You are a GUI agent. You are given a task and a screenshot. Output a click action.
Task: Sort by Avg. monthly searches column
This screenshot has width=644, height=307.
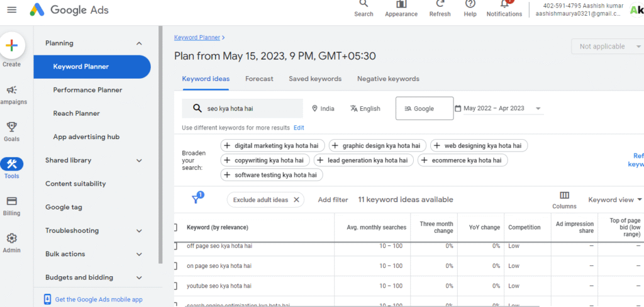377,227
